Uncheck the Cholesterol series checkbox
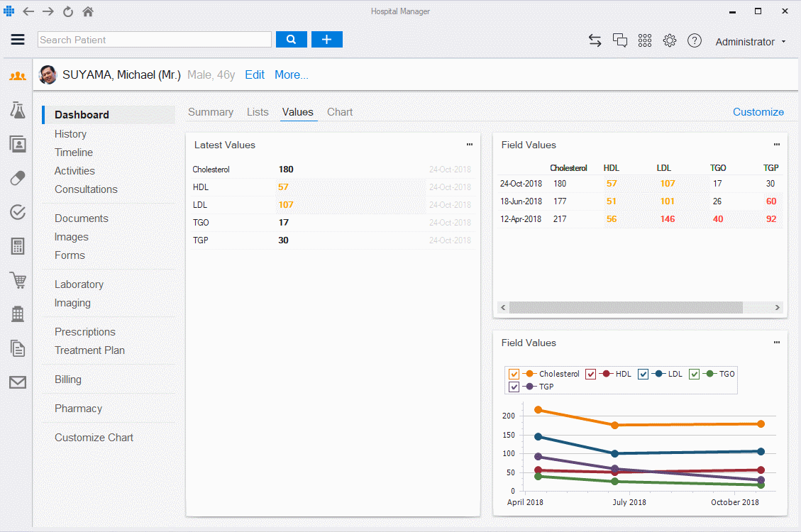The height and width of the screenshot is (532, 801). pyautogui.click(x=514, y=374)
